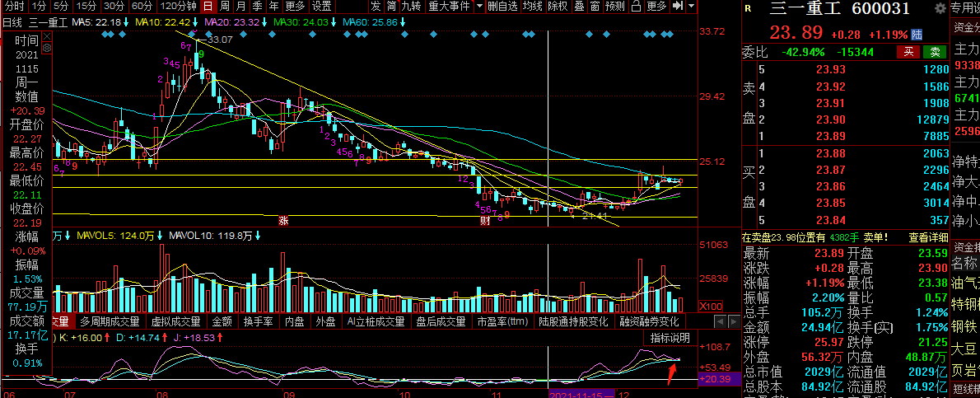The image size is (980, 398).
Task: Select the 陆股通持股变化 indicator tab
Action: 573,321
